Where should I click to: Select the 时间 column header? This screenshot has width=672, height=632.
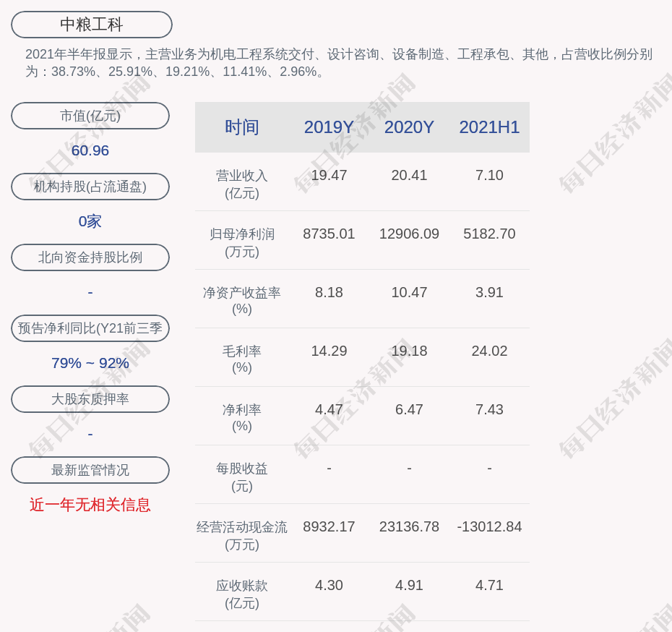(241, 127)
